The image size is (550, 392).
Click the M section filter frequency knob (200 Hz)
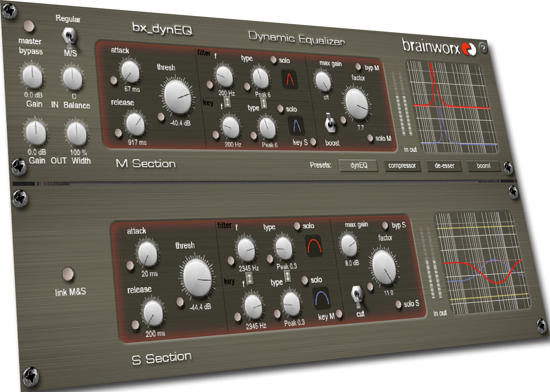point(224,76)
